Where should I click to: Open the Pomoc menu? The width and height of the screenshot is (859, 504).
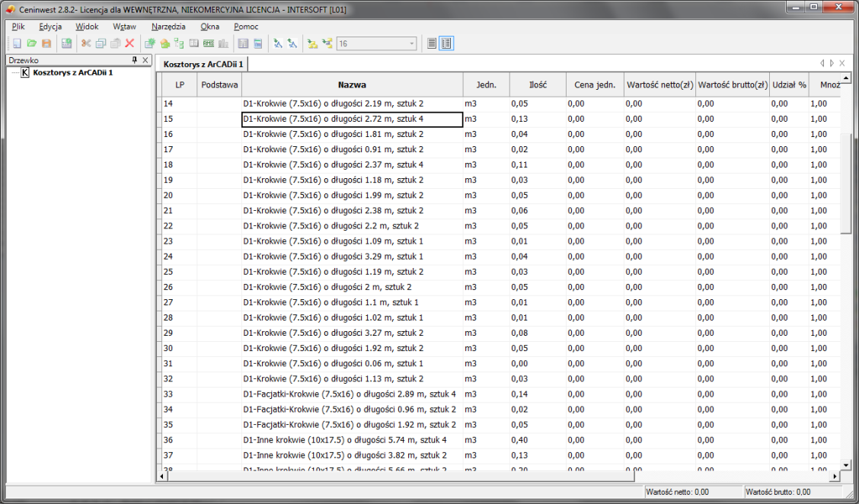246,27
